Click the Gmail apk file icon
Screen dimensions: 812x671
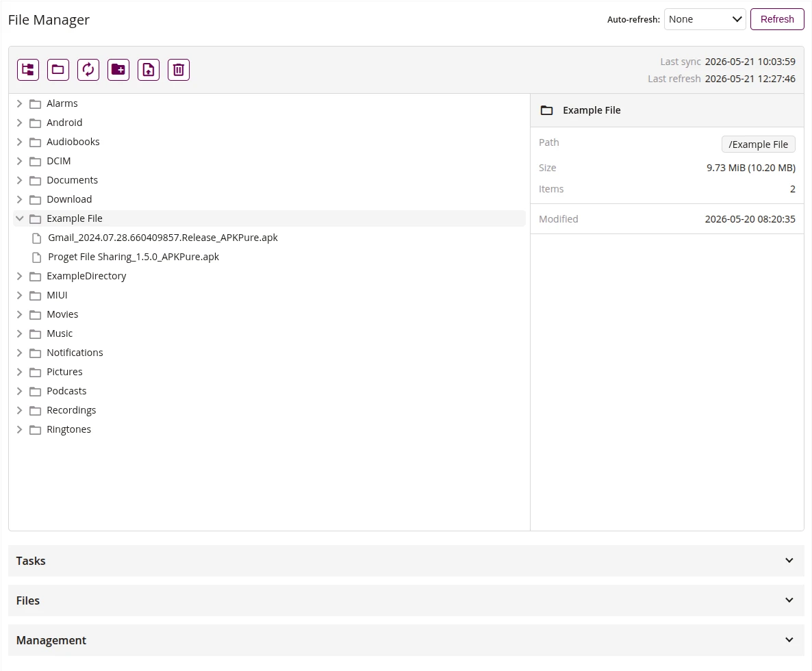click(37, 238)
